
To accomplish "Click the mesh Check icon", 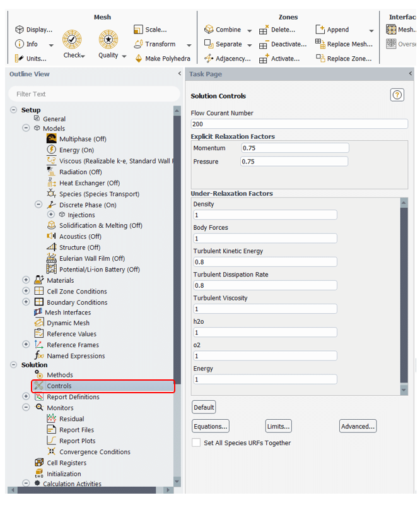I will coord(72,40).
